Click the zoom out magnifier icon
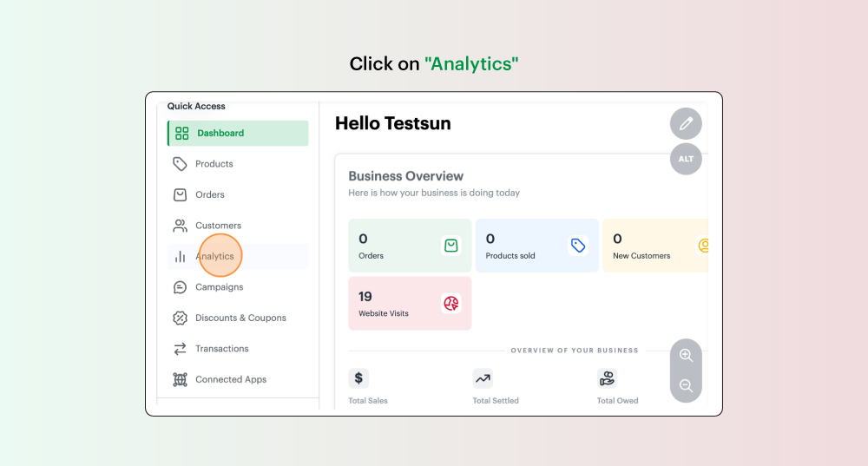This screenshot has height=466, width=868. pos(686,385)
